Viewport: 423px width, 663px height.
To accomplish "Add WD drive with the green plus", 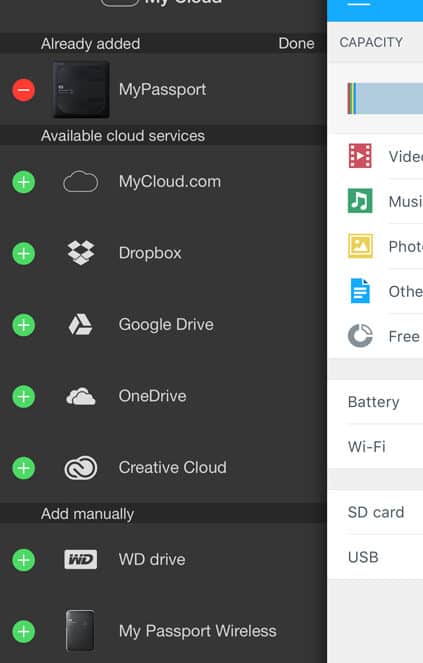I will tap(24, 560).
